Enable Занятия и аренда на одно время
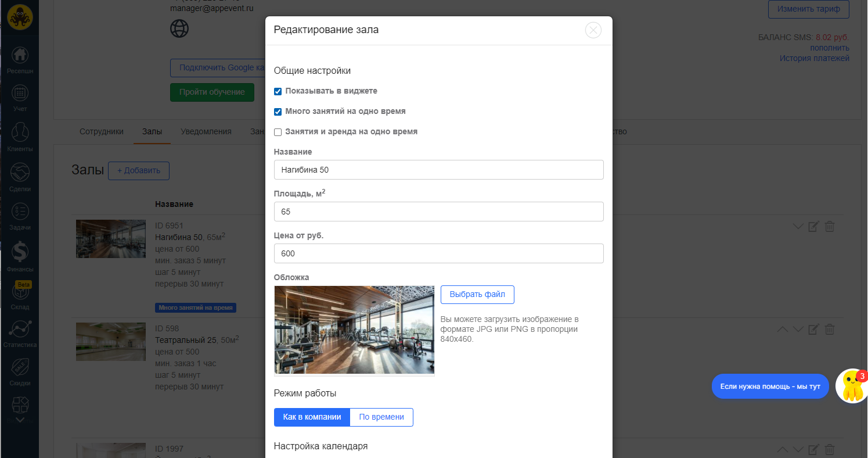 coord(278,132)
